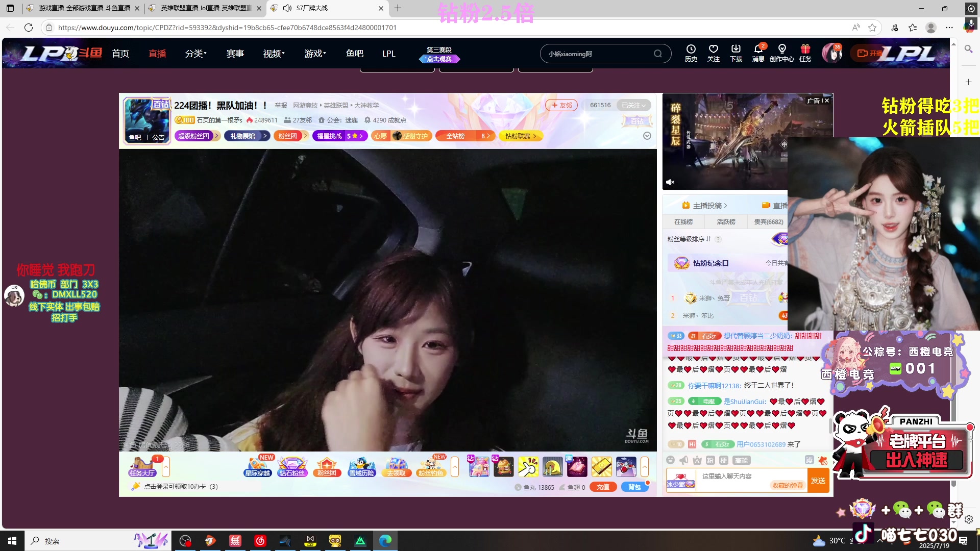This screenshot has height=551, width=980.
Task: Open 赛事 in navigation
Action: point(235,54)
